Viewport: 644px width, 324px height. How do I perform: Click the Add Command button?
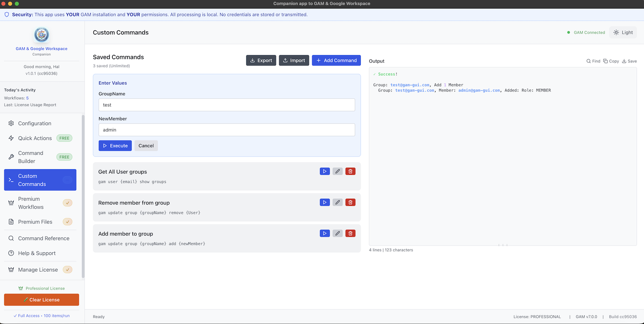click(x=336, y=60)
